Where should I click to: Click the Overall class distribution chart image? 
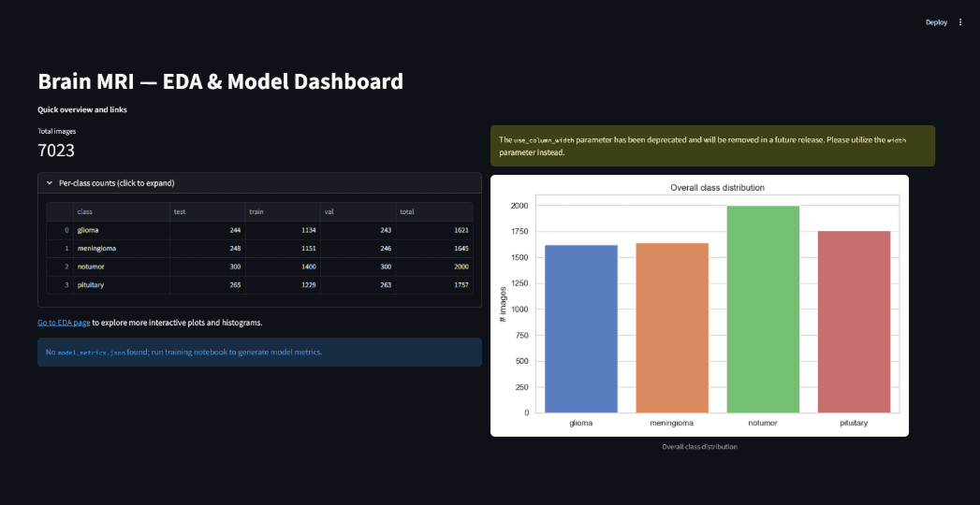click(x=699, y=305)
